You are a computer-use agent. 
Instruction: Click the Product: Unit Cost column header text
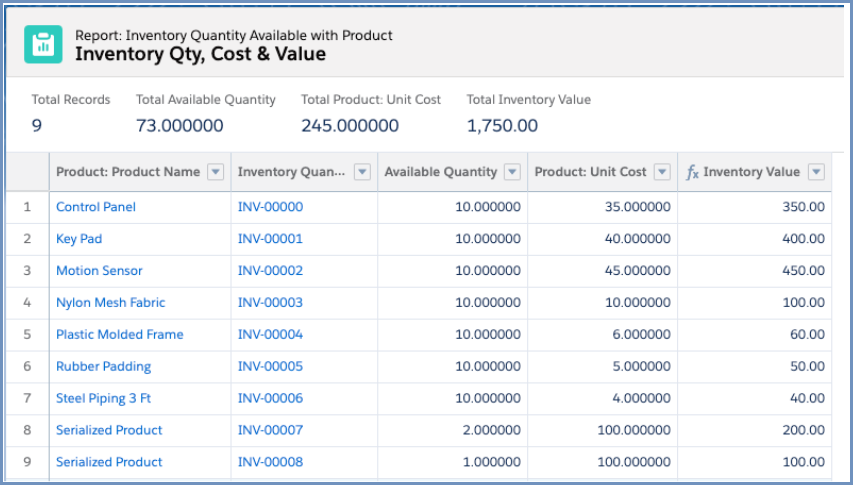point(590,172)
